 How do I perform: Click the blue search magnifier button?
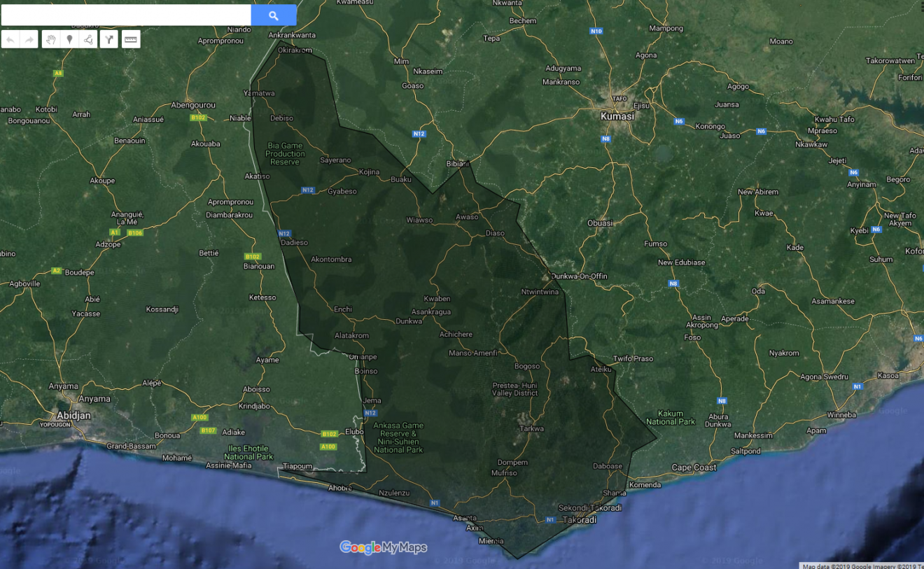(274, 15)
